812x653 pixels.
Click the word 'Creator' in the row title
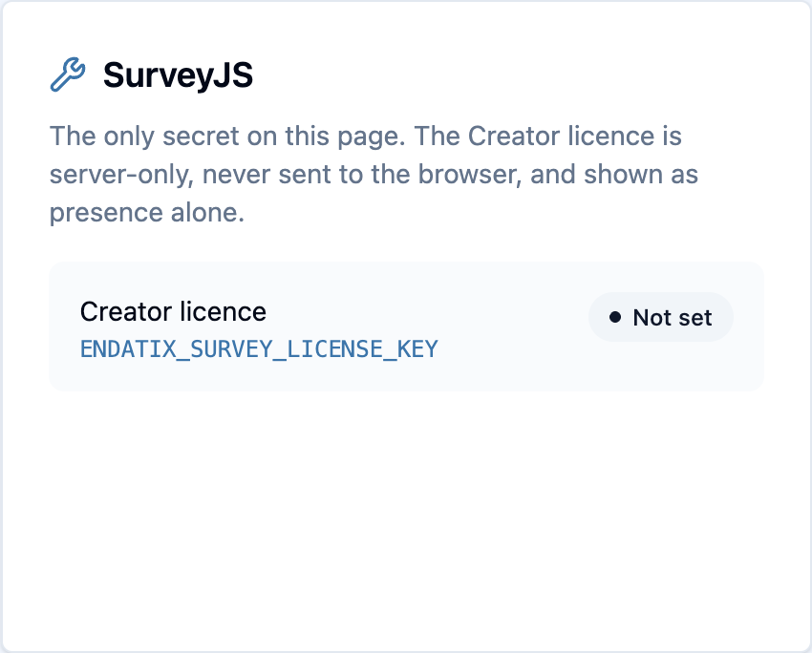(126, 312)
